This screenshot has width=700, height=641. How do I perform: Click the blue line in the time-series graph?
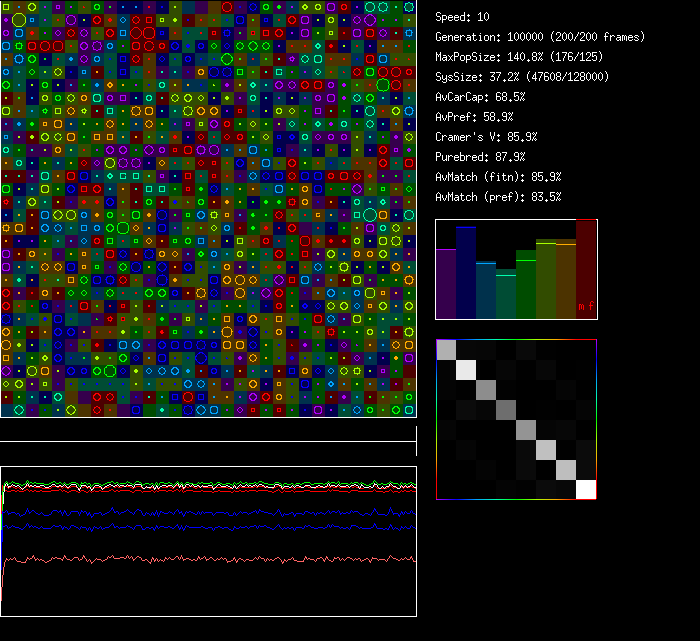click(200, 513)
